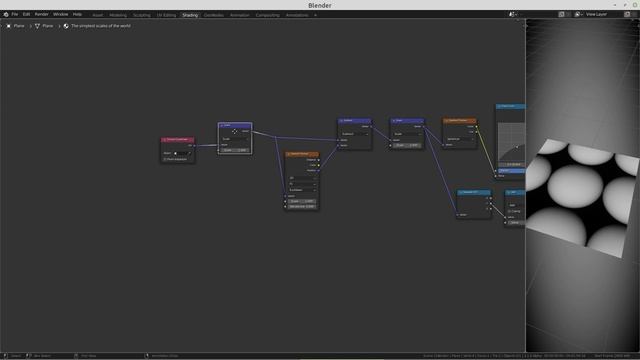Screen dimensions: 640x360
Task: Open the scene selector dropdown icon
Action: point(513,14)
